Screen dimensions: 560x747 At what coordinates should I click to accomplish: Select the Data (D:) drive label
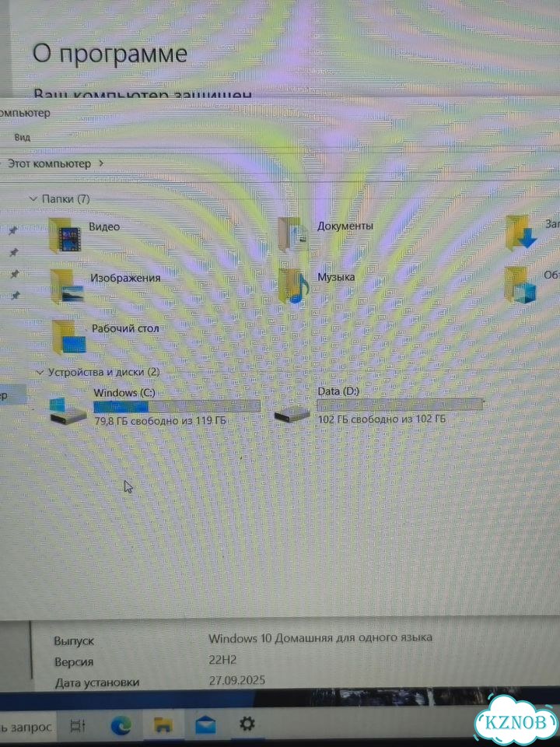point(338,391)
